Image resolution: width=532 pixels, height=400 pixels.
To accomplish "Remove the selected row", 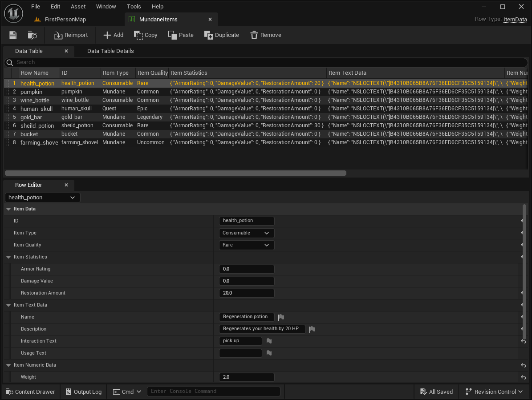I will coord(266,35).
